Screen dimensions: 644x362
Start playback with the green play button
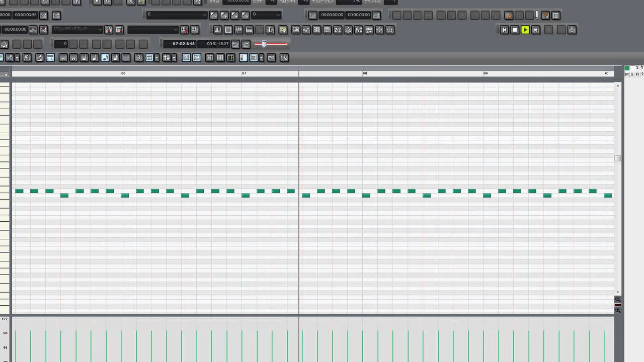(x=525, y=30)
